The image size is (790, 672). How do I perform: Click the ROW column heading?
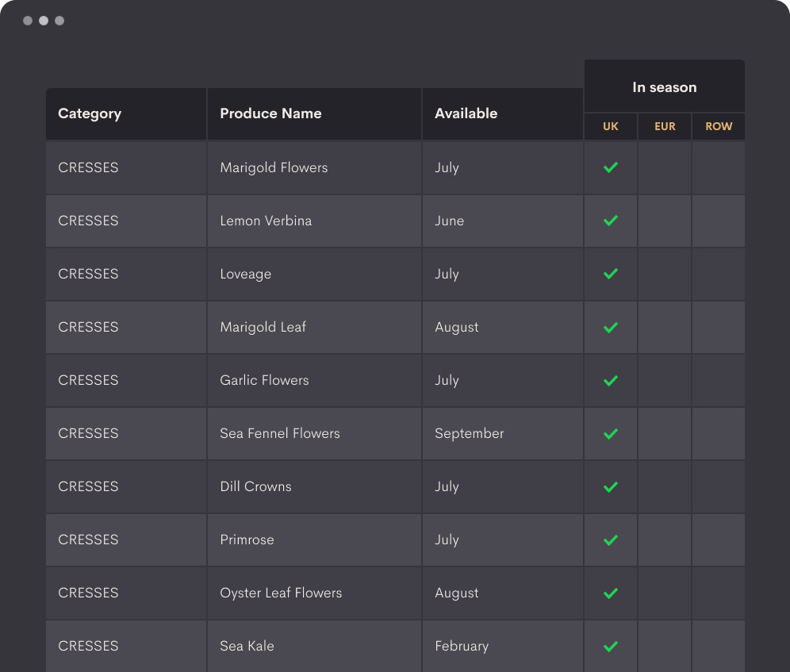coord(719,126)
